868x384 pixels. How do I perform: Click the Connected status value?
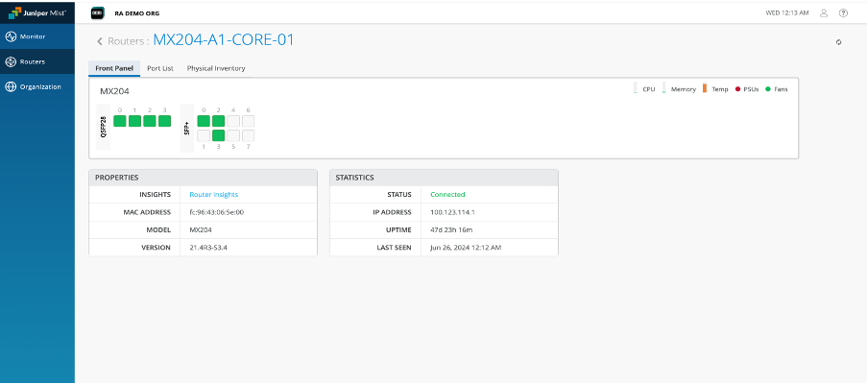(447, 195)
